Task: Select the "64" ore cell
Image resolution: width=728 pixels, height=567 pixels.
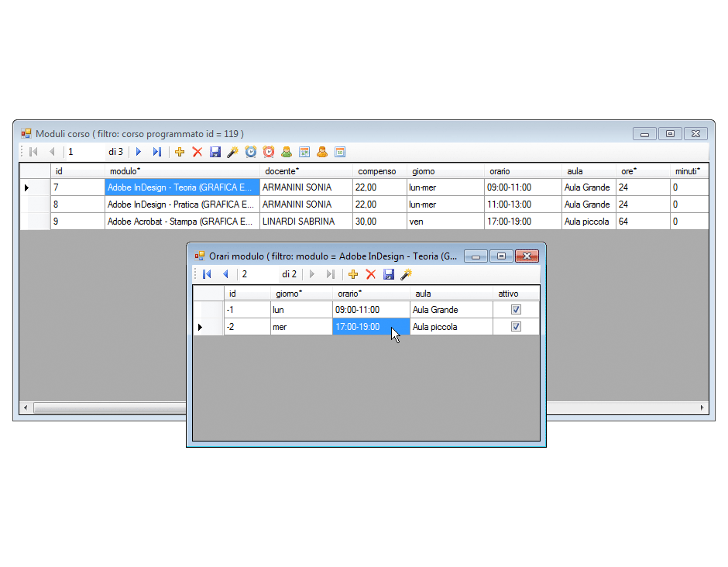Action: point(643,222)
